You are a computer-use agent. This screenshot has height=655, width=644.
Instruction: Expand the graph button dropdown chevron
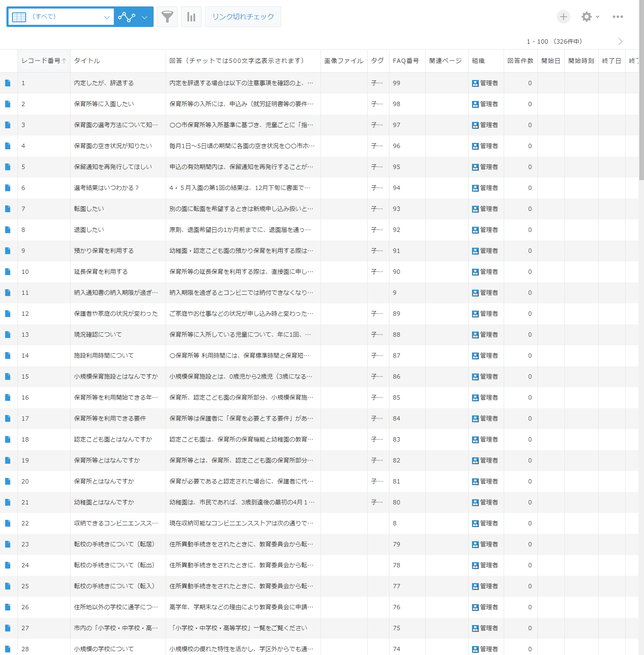[145, 17]
